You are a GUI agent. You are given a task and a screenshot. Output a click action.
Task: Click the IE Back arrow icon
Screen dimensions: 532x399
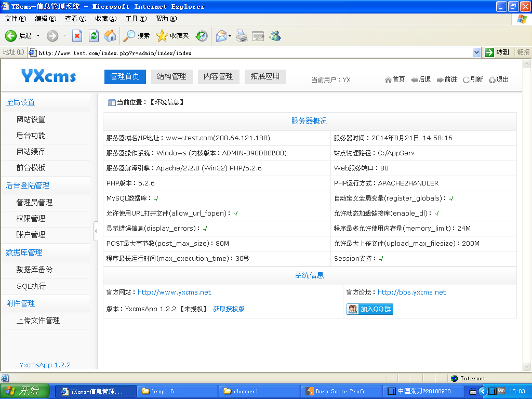[x=10, y=36]
